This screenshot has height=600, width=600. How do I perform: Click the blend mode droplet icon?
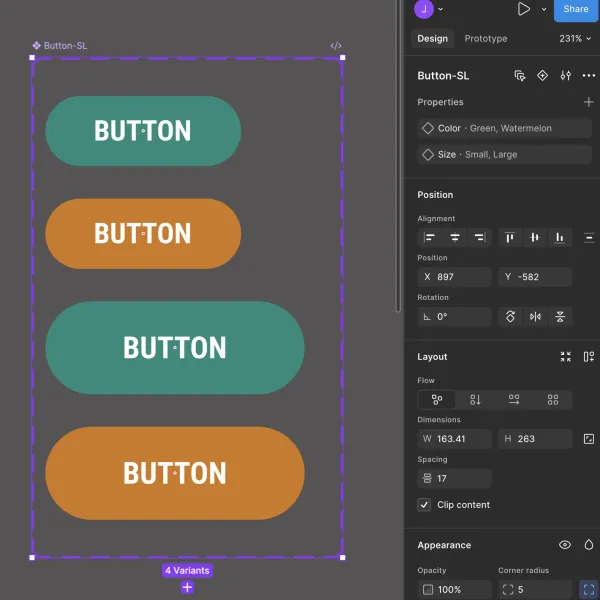pyautogui.click(x=589, y=545)
